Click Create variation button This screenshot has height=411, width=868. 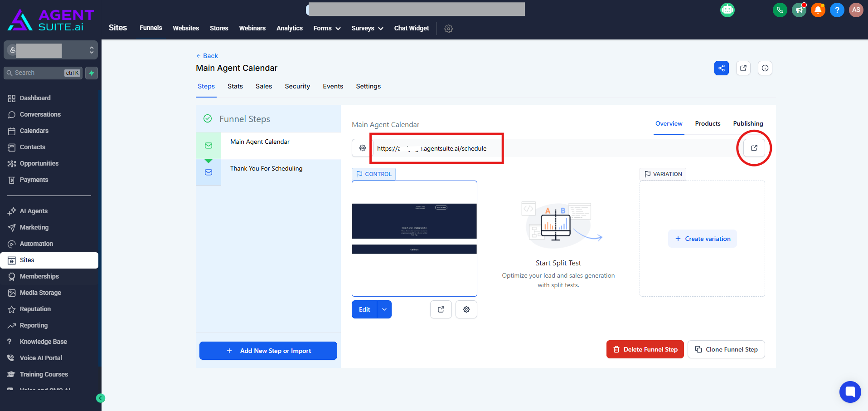click(703, 239)
